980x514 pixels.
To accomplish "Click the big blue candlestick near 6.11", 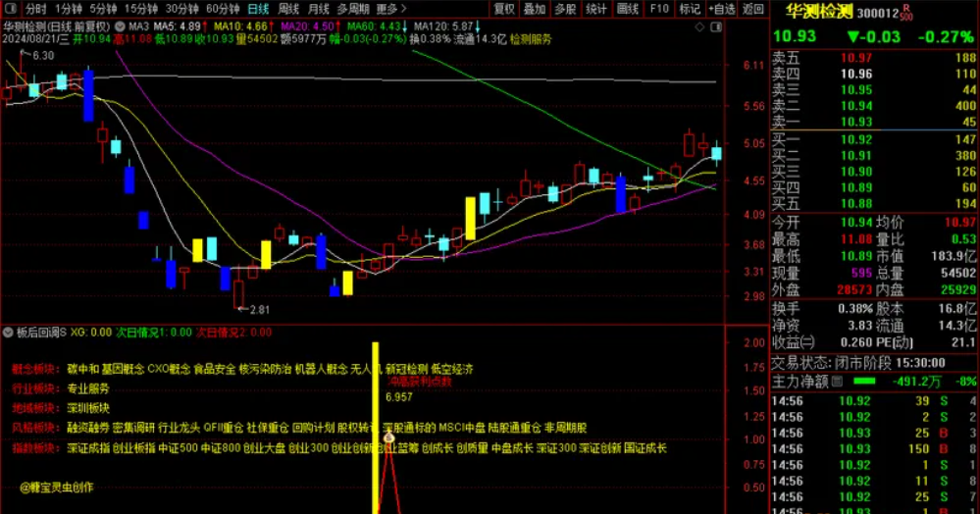I will [88, 95].
